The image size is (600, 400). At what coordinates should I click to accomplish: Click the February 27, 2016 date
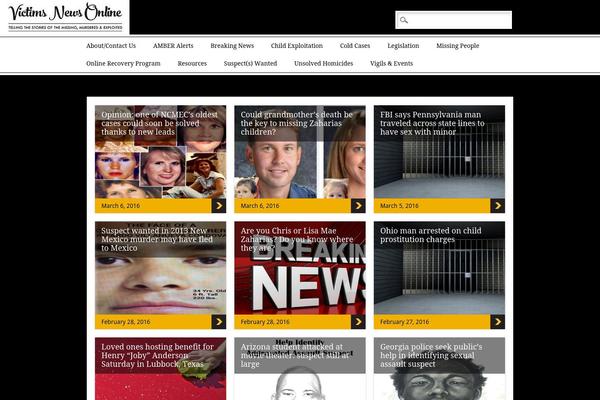point(404,322)
